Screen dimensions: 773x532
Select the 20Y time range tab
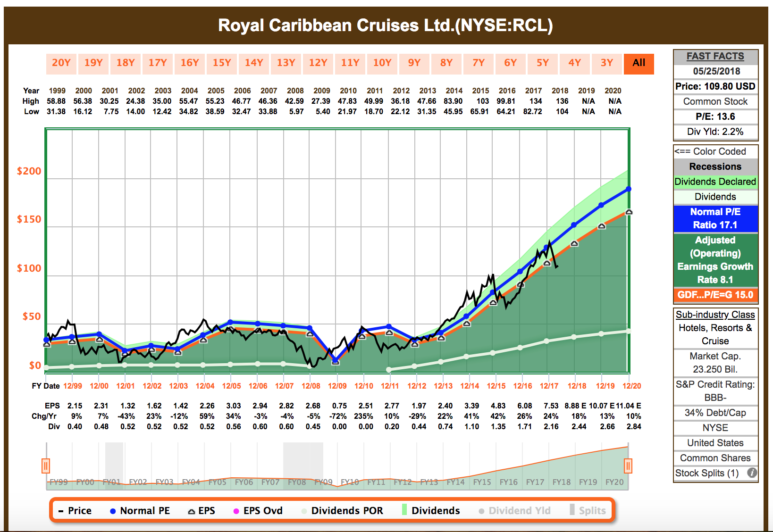pyautogui.click(x=61, y=64)
